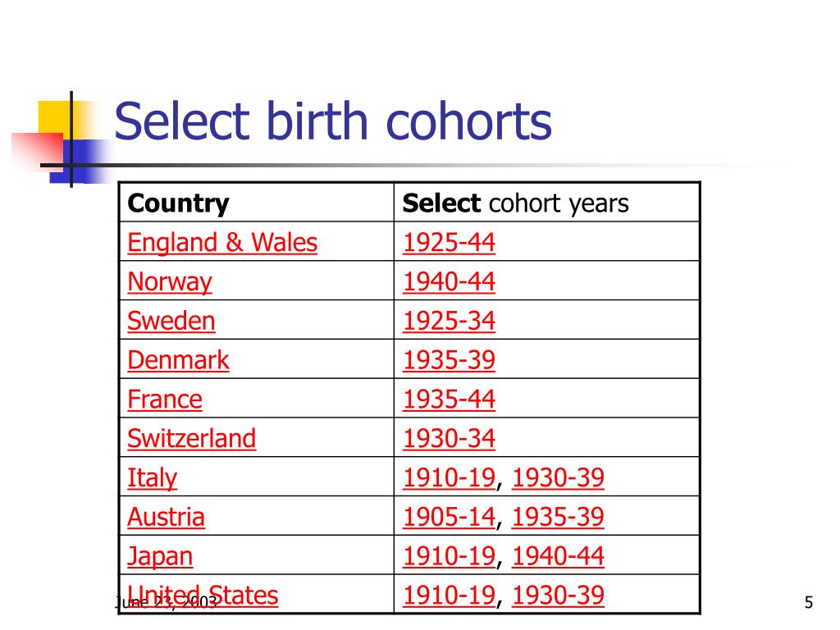Select the Denmark hyperlink
This screenshot has width=840, height=630.
178,360
